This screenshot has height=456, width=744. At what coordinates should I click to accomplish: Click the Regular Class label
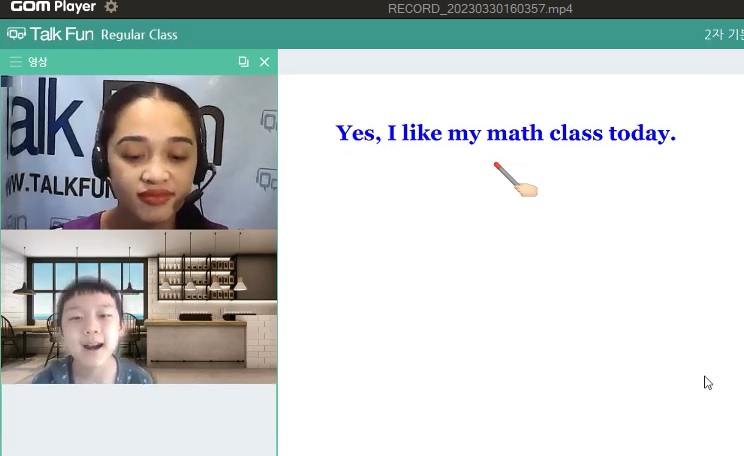139,35
